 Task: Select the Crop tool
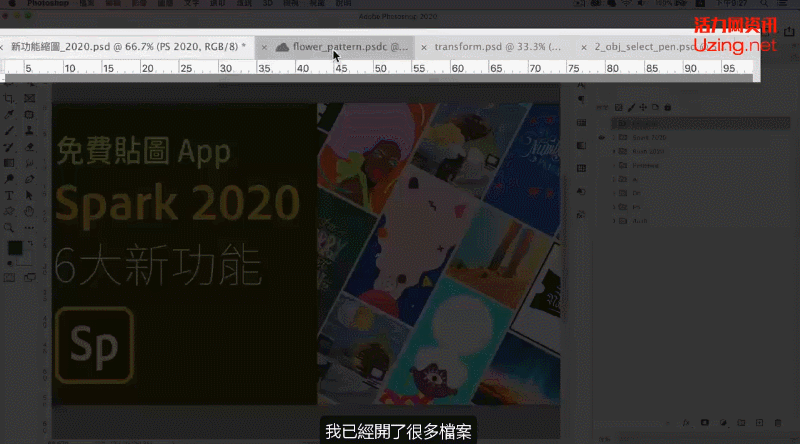click(9, 98)
